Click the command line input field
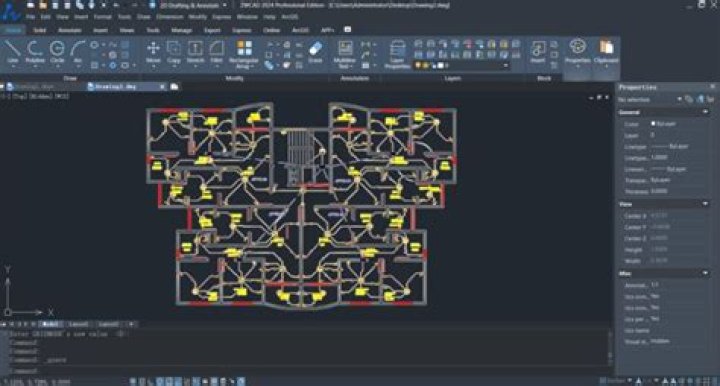 pos(308,370)
